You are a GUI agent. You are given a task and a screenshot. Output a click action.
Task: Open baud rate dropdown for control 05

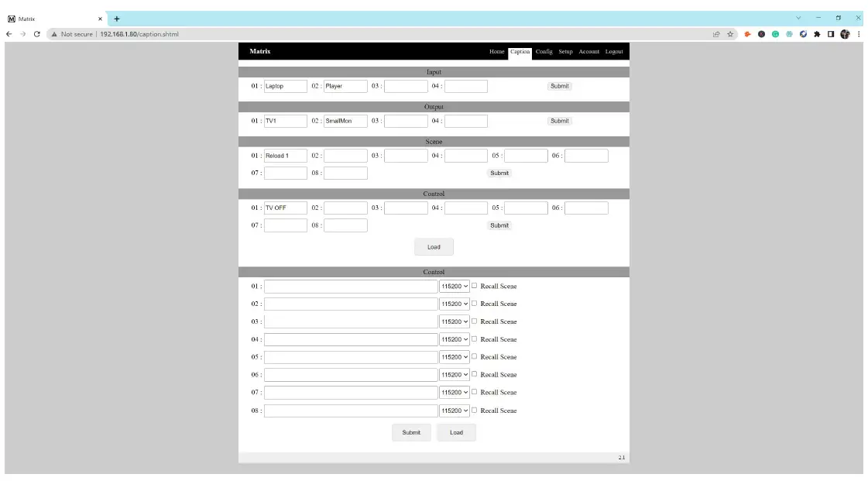(x=455, y=357)
